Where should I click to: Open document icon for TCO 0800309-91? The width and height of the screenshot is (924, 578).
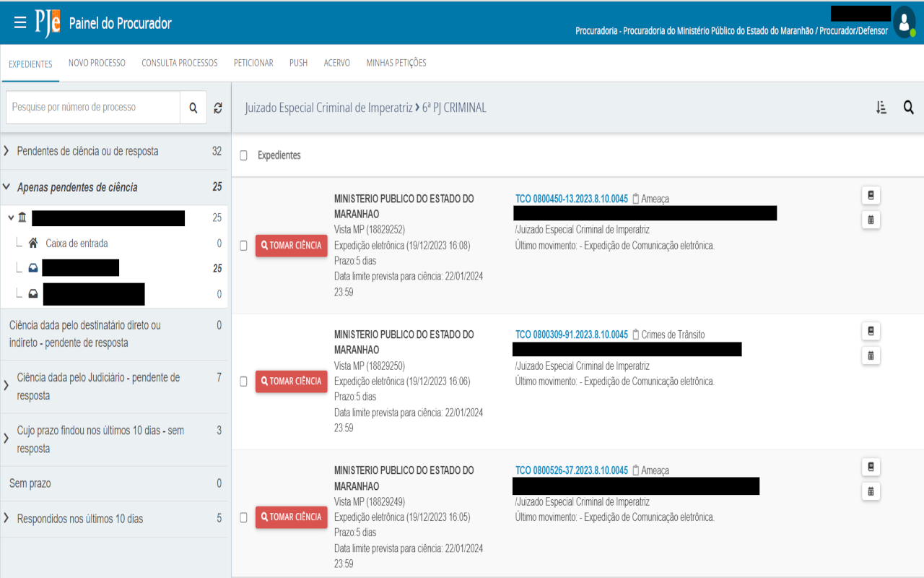[871, 332]
